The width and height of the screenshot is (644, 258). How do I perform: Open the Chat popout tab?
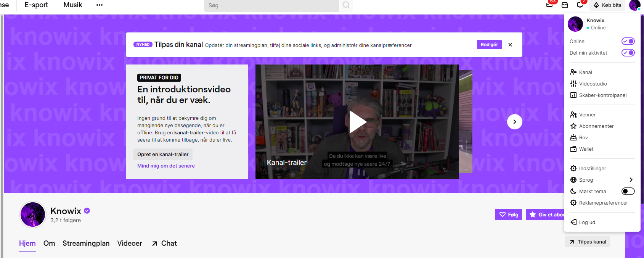point(164,243)
